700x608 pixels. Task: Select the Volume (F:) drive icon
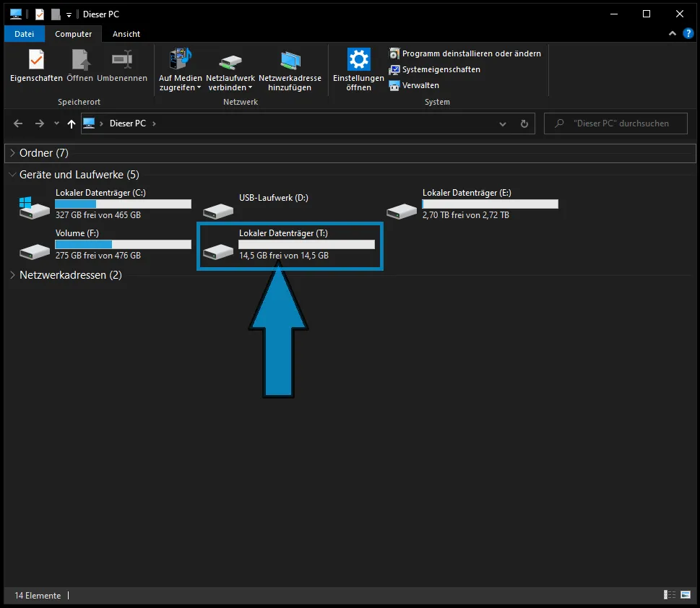coord(35,251)
